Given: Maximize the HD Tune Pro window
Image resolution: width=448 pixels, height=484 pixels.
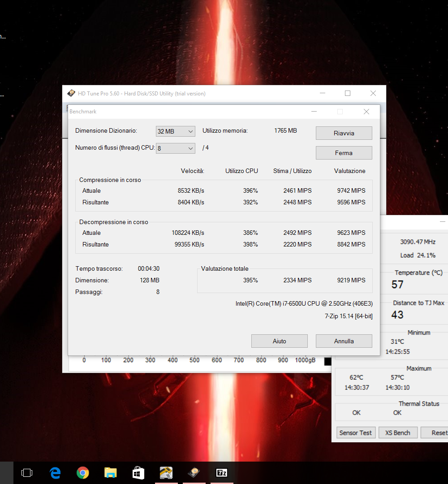Looking at the screenshot, I should pyautogui.click(x=348, y=93).
